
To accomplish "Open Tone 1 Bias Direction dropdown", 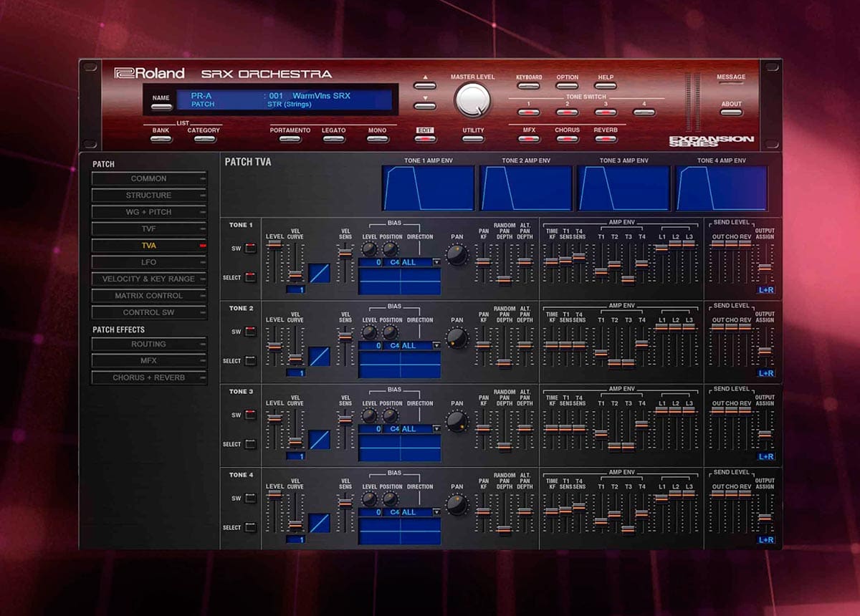I will coord(436,263).
